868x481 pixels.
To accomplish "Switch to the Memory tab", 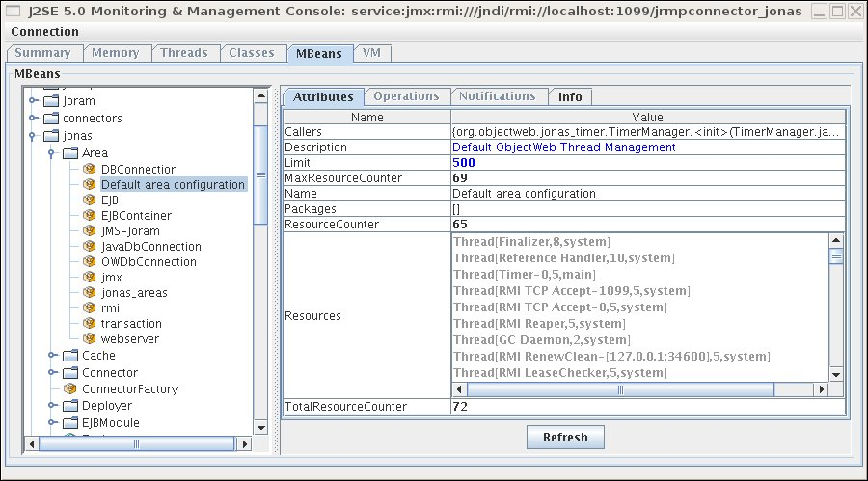I will tap(116, 53).
